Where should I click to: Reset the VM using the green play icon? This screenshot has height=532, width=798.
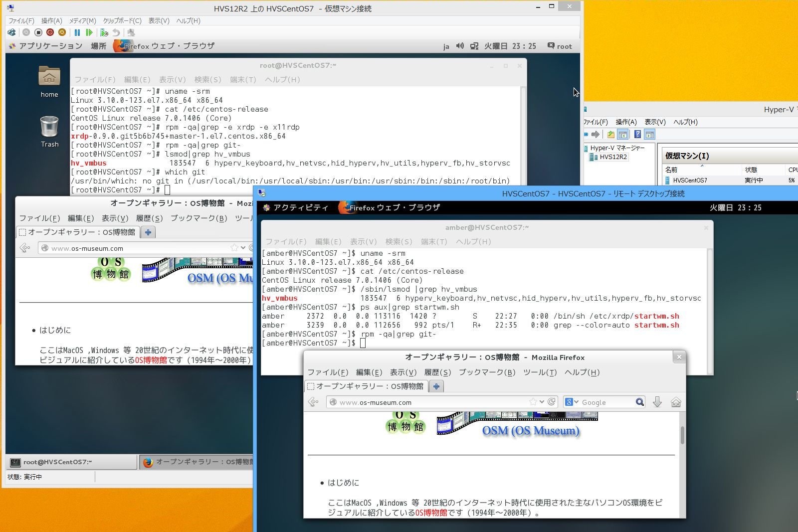point(89,32)
